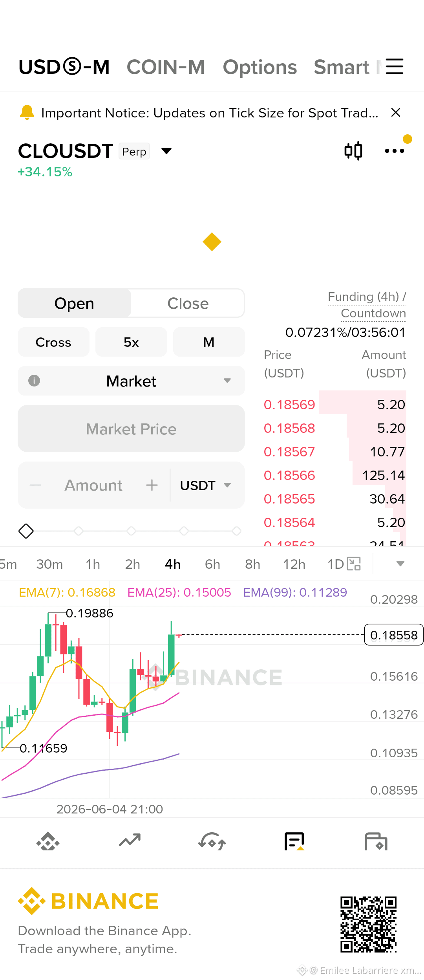Set amount slider to 25% node
The width and height of the screenshot is (424, 980).
(79, 531)
